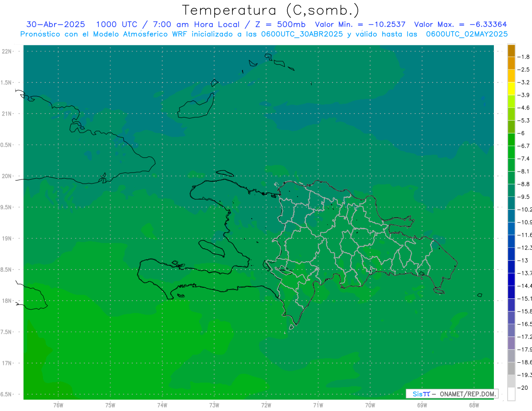Image resolution: width=532 pixels, height=411 pixels.
Task: Select the '0600UTC_30ABR2025' initialization timestamp
Action: coord(301,34)
